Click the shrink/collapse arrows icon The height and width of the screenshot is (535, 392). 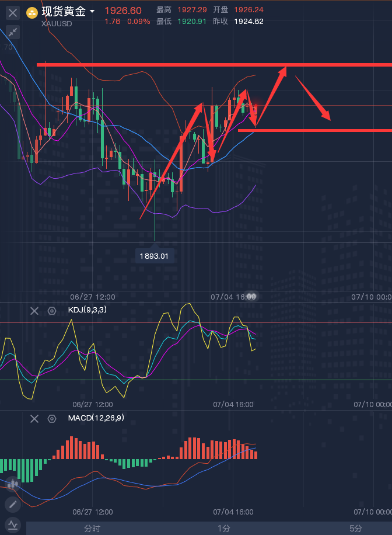click(13, 32)
